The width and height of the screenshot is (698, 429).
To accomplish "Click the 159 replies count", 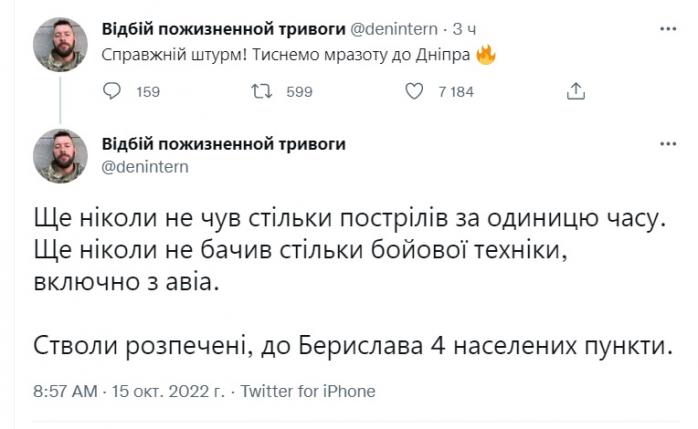I will click(148, 92).
